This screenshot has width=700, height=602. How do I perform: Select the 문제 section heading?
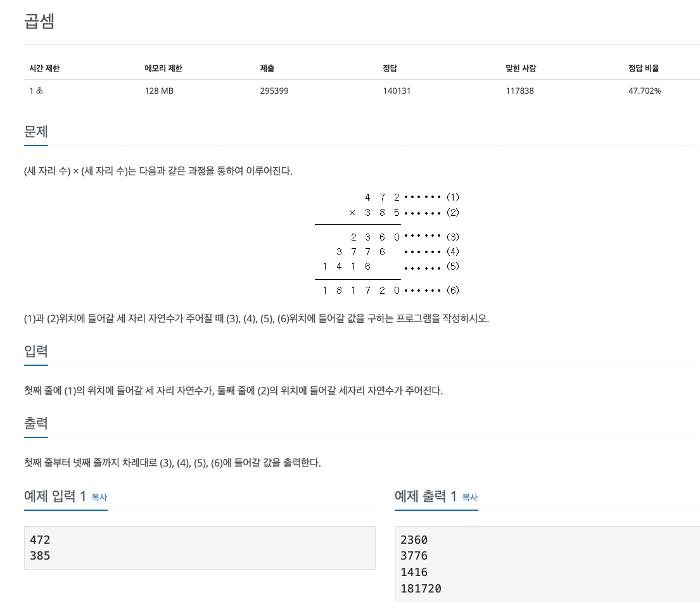point(35,131)
